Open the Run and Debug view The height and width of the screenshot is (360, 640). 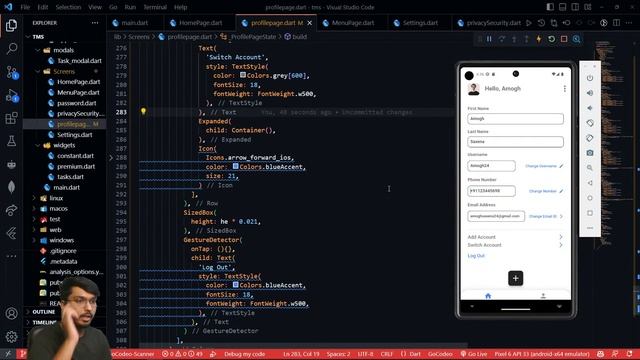11,96
